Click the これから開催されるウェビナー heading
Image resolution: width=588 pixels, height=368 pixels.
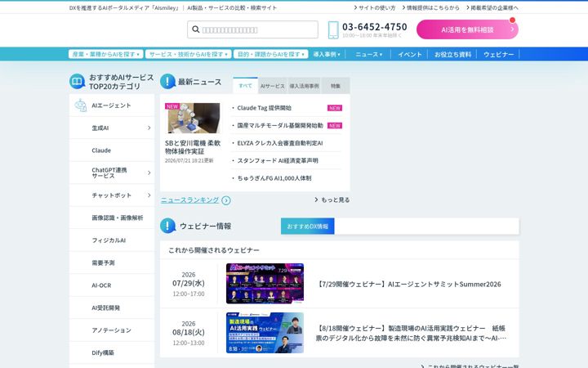214,250
